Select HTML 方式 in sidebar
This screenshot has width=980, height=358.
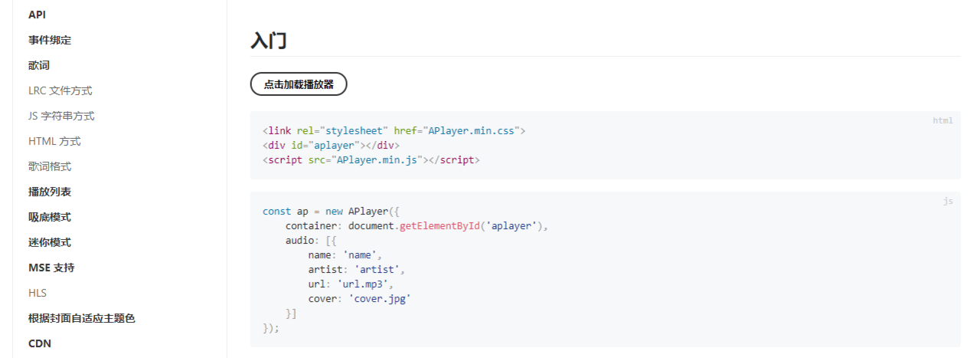click(x=54, y=141)
